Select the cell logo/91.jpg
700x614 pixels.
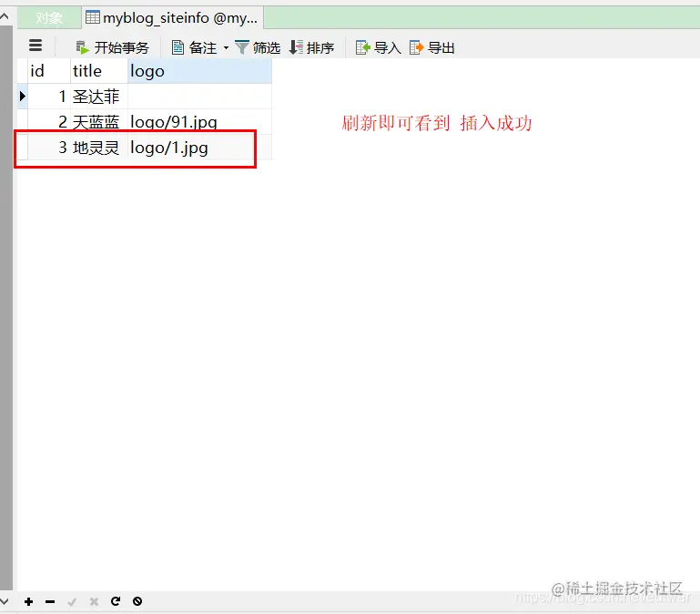(x=199, y=121)
